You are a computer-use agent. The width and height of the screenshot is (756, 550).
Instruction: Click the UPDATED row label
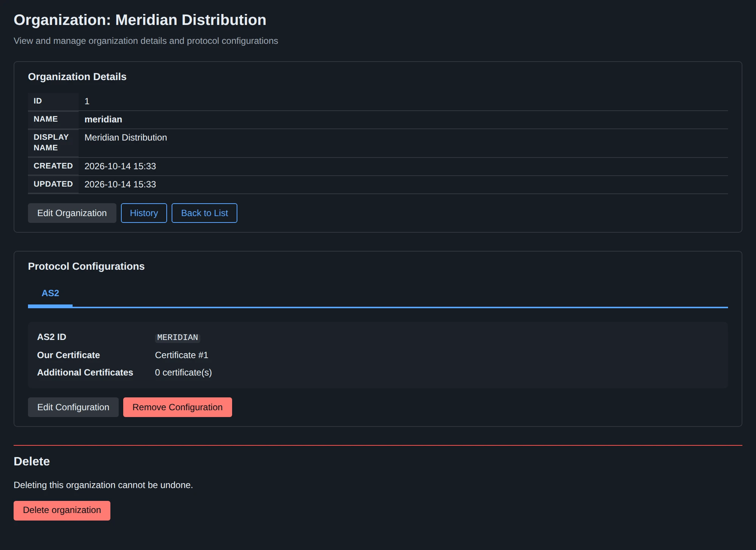point(53,184)
